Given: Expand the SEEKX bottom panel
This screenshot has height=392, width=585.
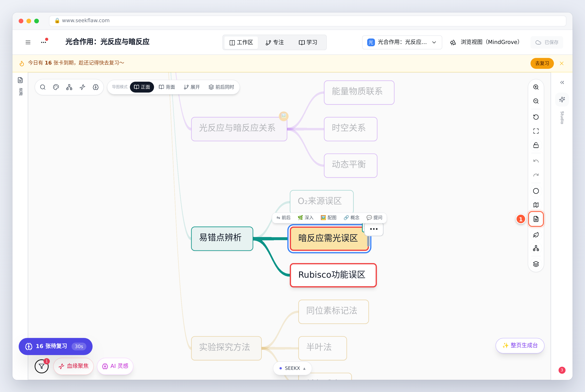Looking at the screenshot, I should (292, 368).
